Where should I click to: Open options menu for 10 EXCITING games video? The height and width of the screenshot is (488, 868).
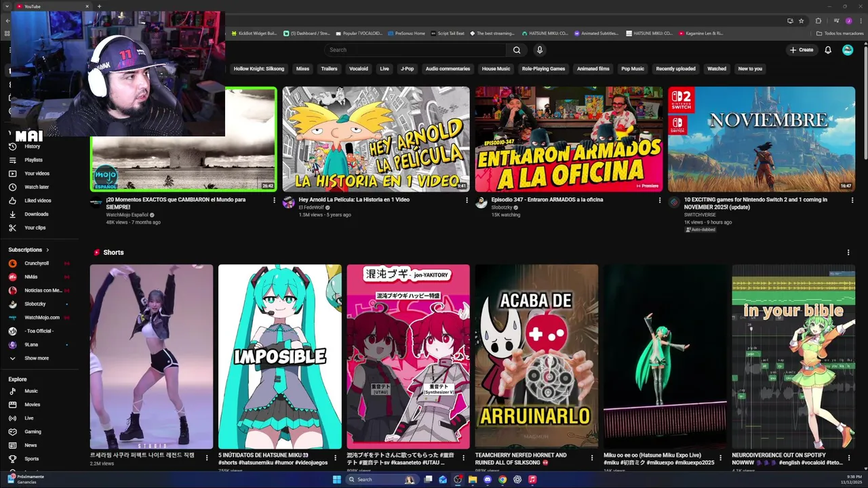tap(852, 200)
